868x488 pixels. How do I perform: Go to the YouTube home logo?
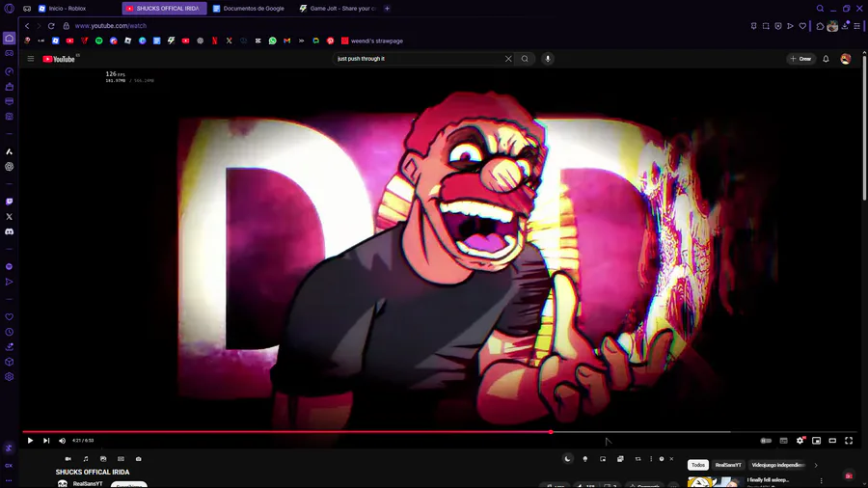(x=59, y=59)
